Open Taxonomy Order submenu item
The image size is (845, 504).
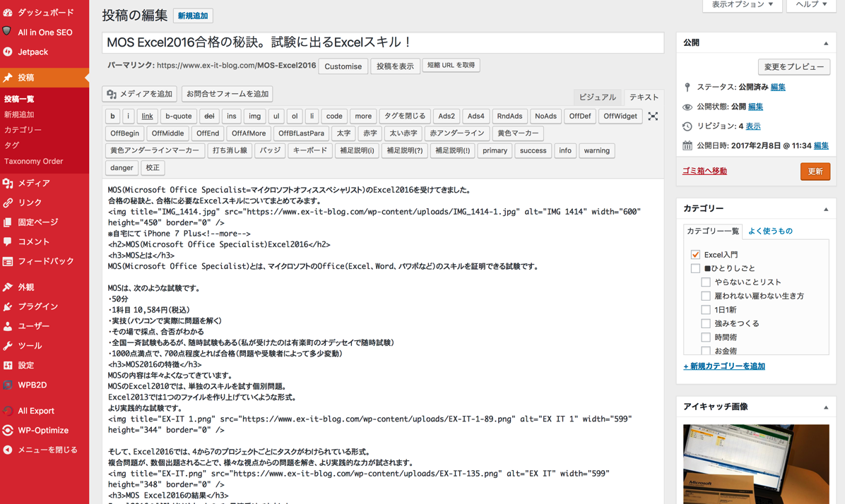coord(33,161)
